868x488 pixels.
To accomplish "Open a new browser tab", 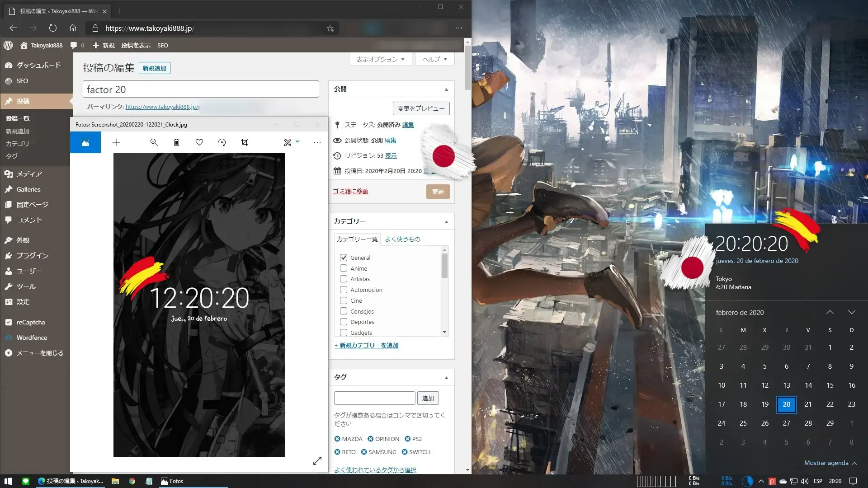I will 119,11.
